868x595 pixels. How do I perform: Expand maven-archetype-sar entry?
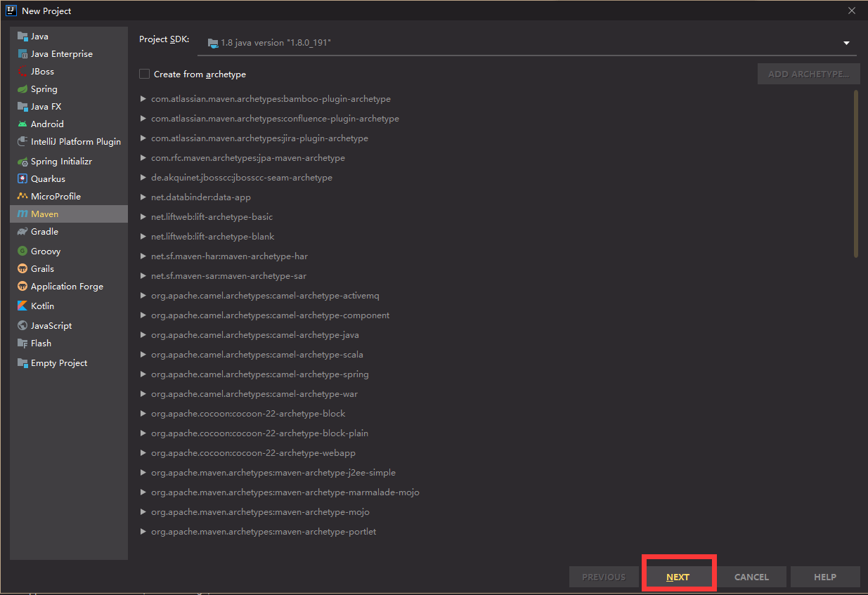(143, 276)
